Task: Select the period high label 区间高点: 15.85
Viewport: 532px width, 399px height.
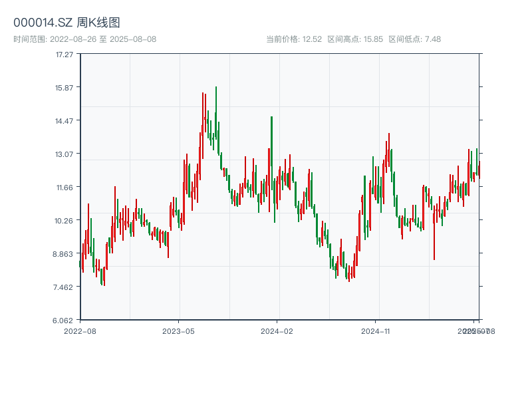Action: coord(355,39)
